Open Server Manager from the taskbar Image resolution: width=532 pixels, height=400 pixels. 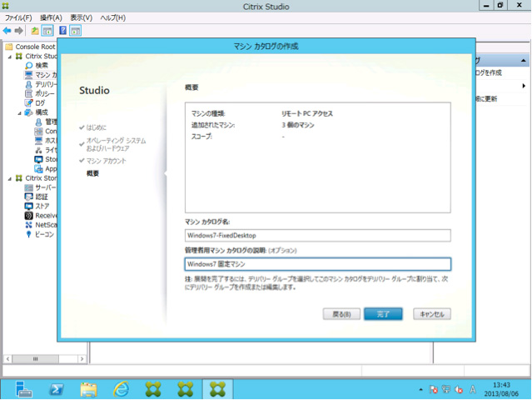pos(24,389)
